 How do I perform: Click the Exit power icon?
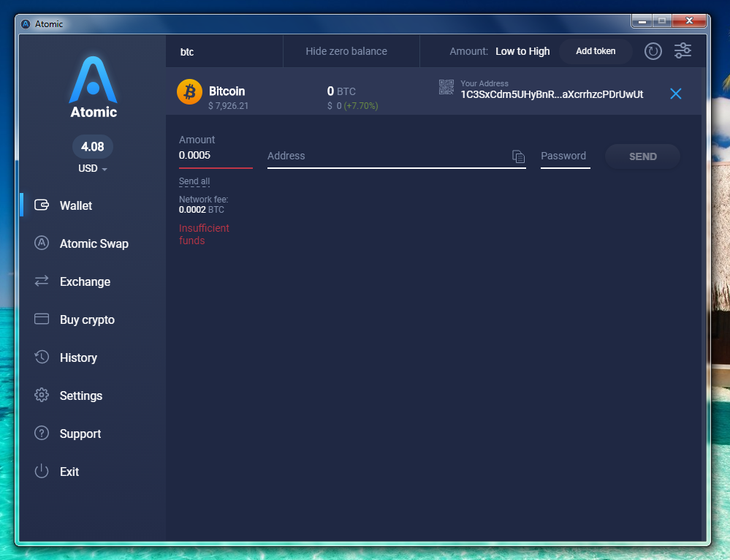point(42,471)
